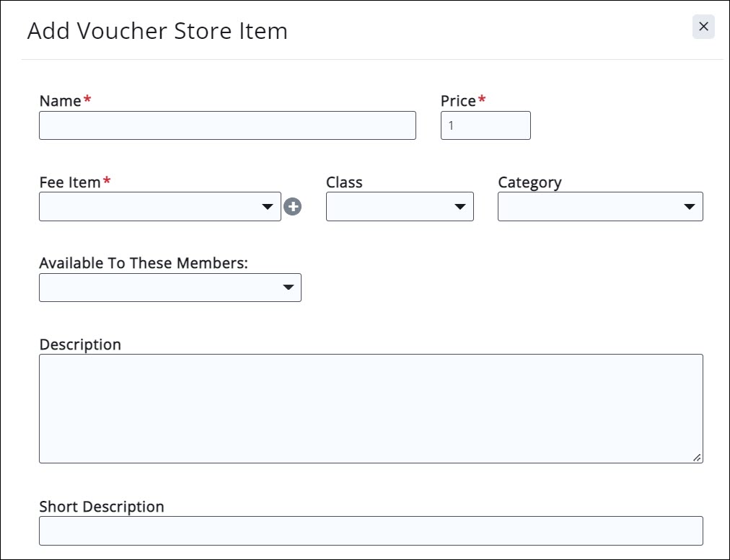Click the Class label text
This screenshot has width=730, height=560.
344,182
